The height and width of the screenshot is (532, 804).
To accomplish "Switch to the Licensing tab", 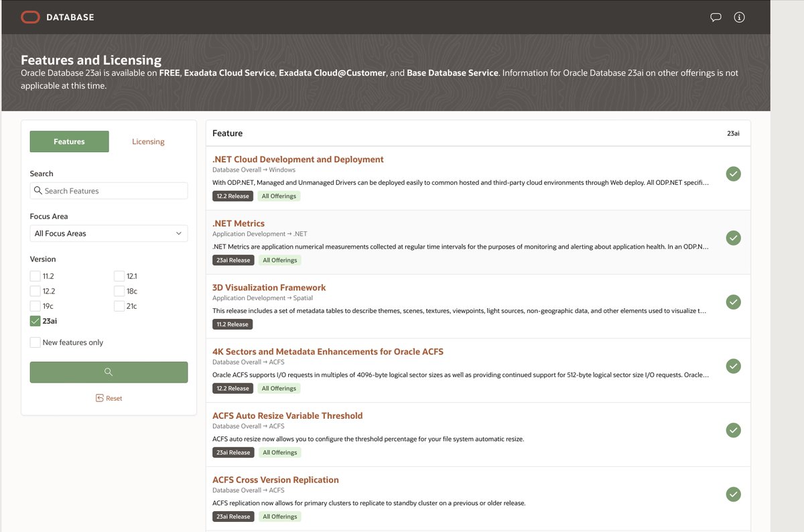I will click(x=148, y=141).
